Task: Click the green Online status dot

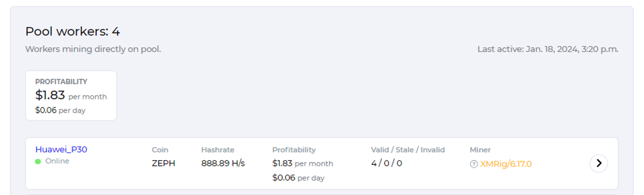Action: click(x=38, y=161)
